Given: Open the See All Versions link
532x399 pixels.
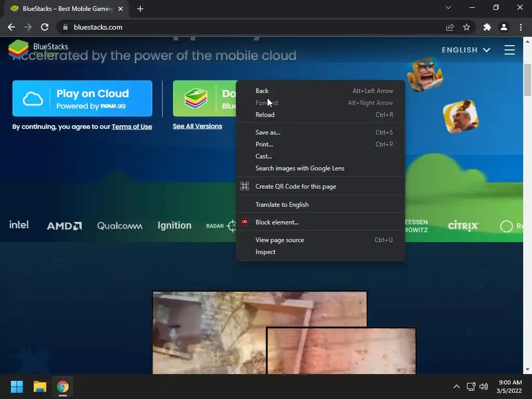Looking at the screenshot, I should [197, 126].
